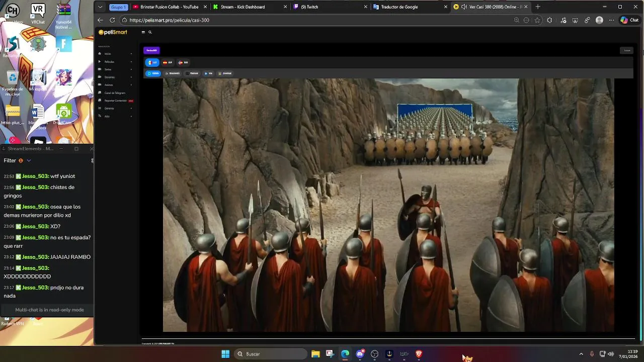Open the volume control in system tray
The height and width of the screenshot is (362, 644).
click(611, 354)
